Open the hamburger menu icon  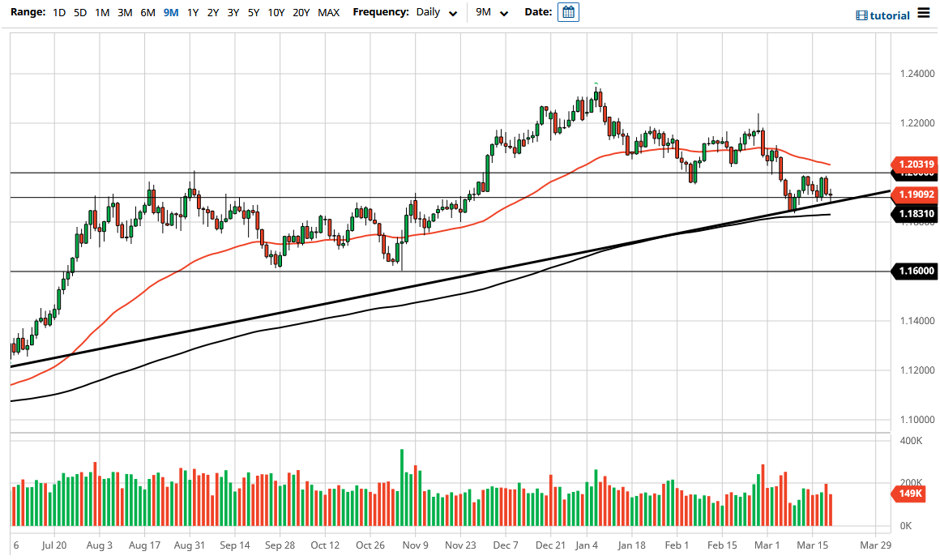(924, 13)
